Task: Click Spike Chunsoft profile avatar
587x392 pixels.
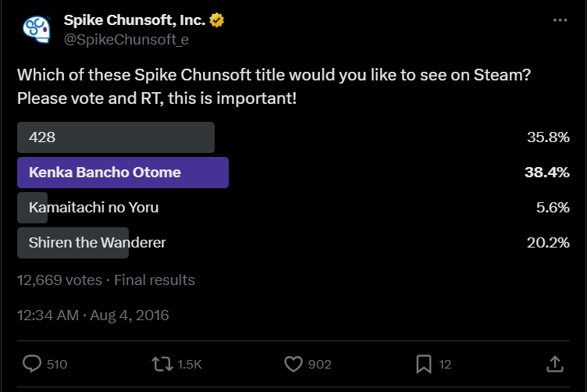Action: 36,29
